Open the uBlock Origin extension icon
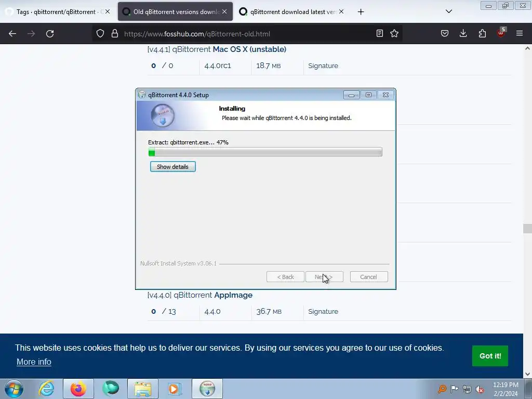This screenshot has height=399, width=532. [x=501, y=33]
